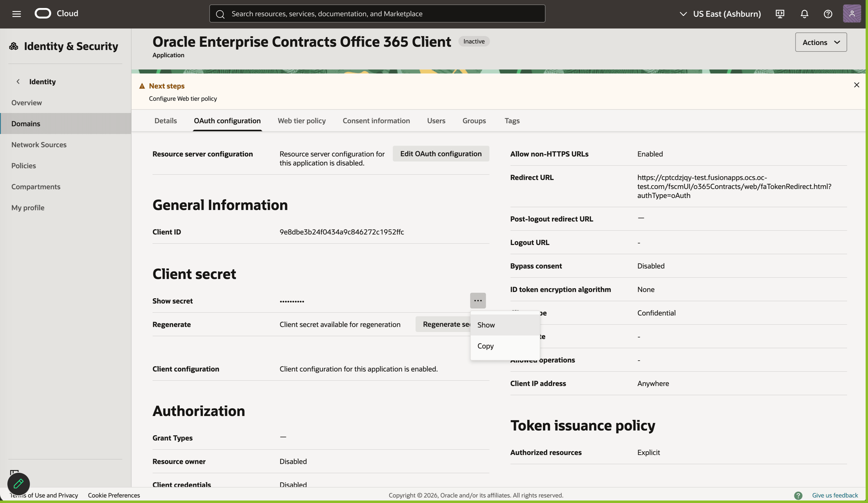
Task: Click the Anywhere client IP address value
Action: click(653, 383)
